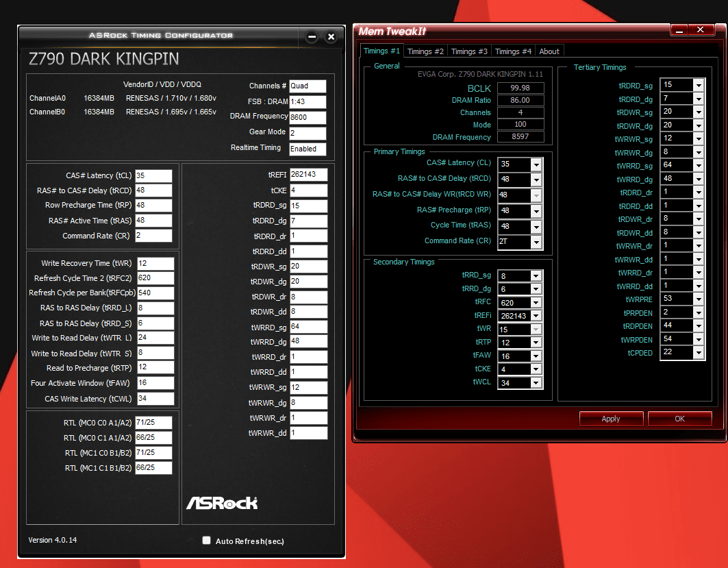Viewport: 728px width, 568px height.
Task: Expand the tRTP dropdown in Mem TweakIt
Action: [536, 343]
